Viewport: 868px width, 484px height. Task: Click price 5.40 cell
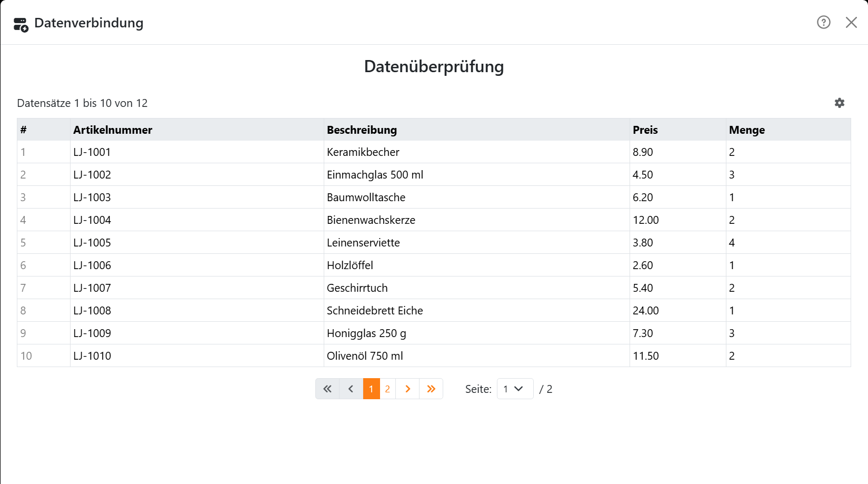coord(678,288)
